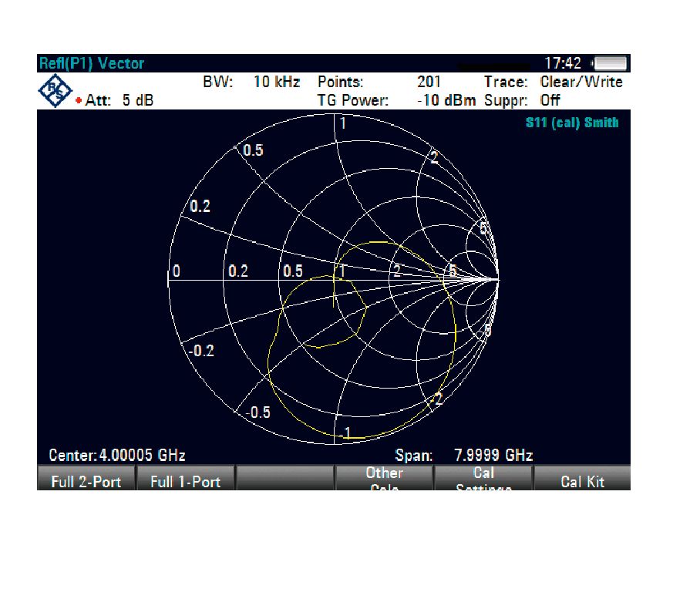Click the red dot beside Att
This screenshot has height=589, width=700.
(79, 102)
